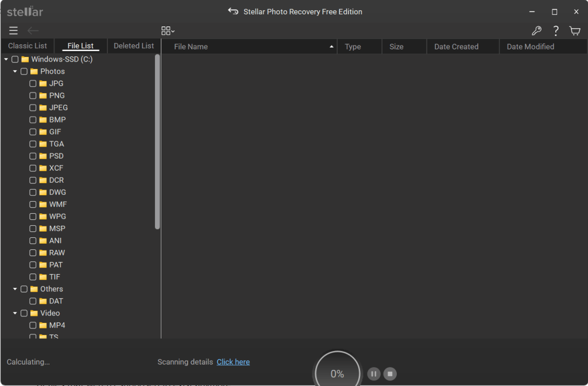Click the 0% scan progress indicator

pyautogui.click(x=337, y=373)
